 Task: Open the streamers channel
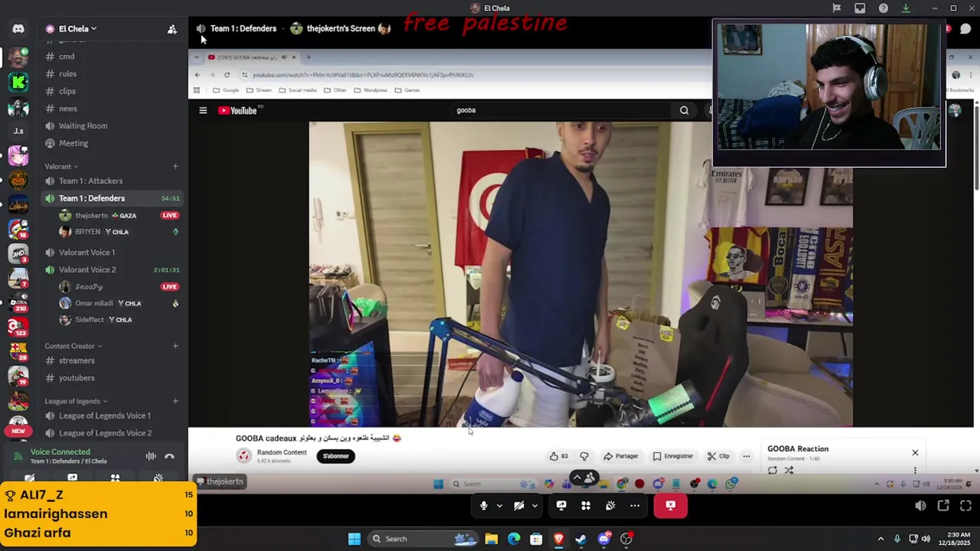click(77, 360)
